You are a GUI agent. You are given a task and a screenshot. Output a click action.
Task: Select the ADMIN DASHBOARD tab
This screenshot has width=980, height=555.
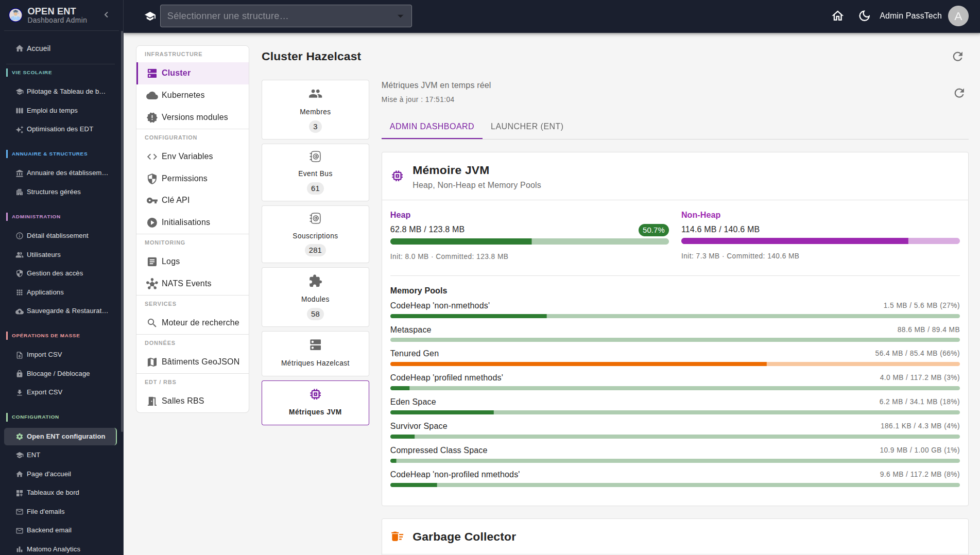tap(432, 127)
